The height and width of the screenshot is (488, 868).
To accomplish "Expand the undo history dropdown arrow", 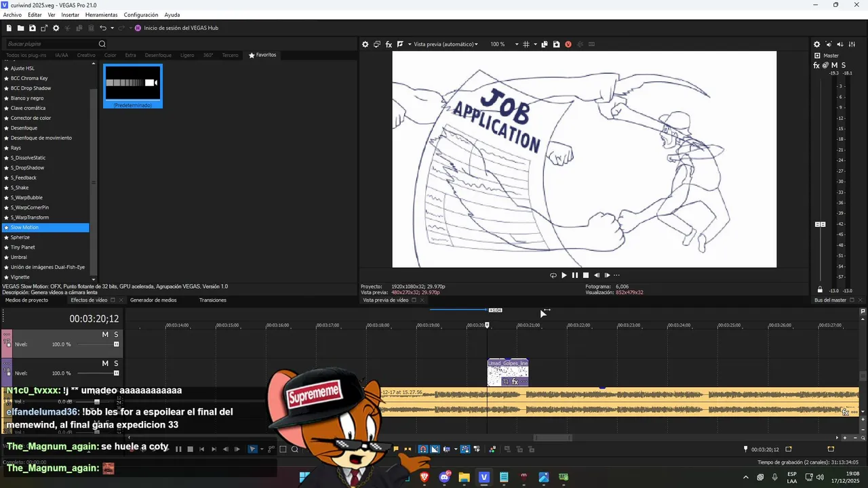I will point(112,28).
